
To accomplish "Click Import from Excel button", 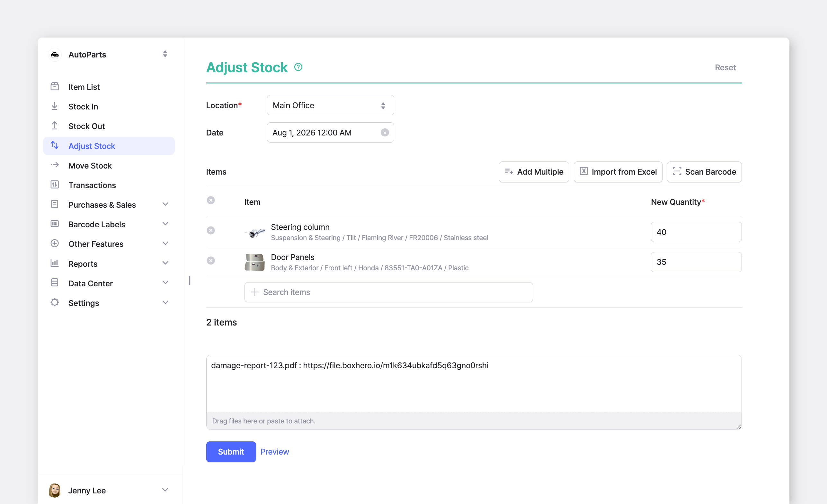I will pyautogui.click(x=618, y=172).
